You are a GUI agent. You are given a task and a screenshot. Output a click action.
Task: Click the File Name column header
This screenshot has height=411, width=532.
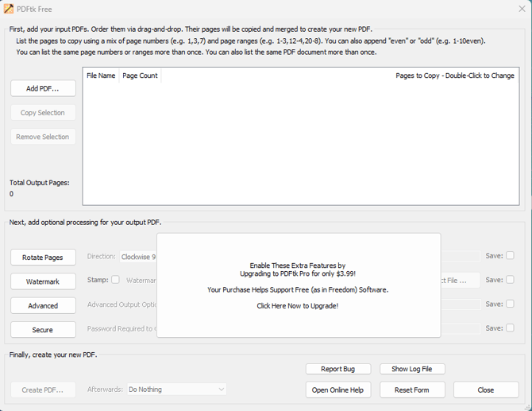[101, 76]
